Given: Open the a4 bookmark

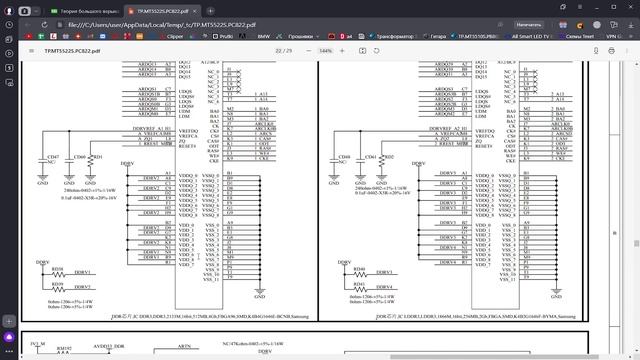Looking at the screenshot, I should tap(346, 36).
